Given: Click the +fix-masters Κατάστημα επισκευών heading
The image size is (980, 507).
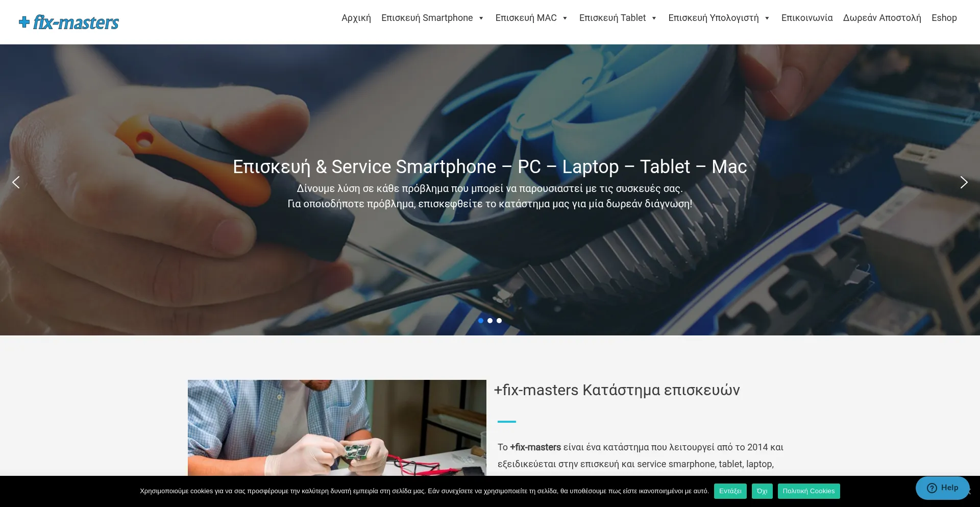Looking at the screenshot, I should [617, 390].
